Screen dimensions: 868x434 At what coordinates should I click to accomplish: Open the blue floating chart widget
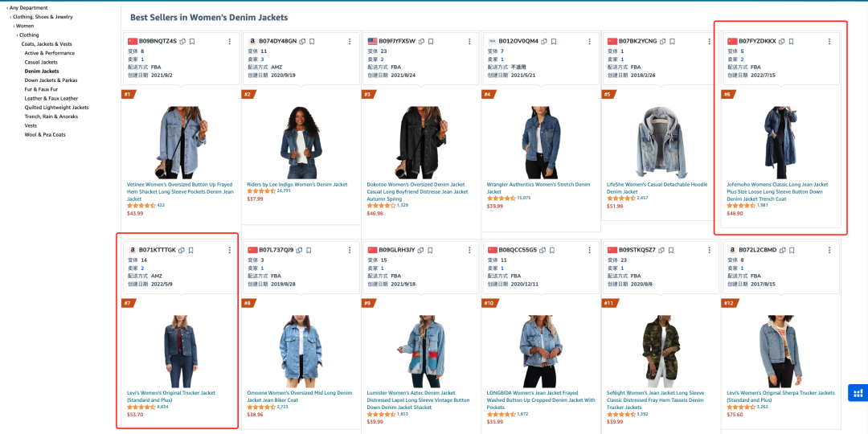(858, 393)
